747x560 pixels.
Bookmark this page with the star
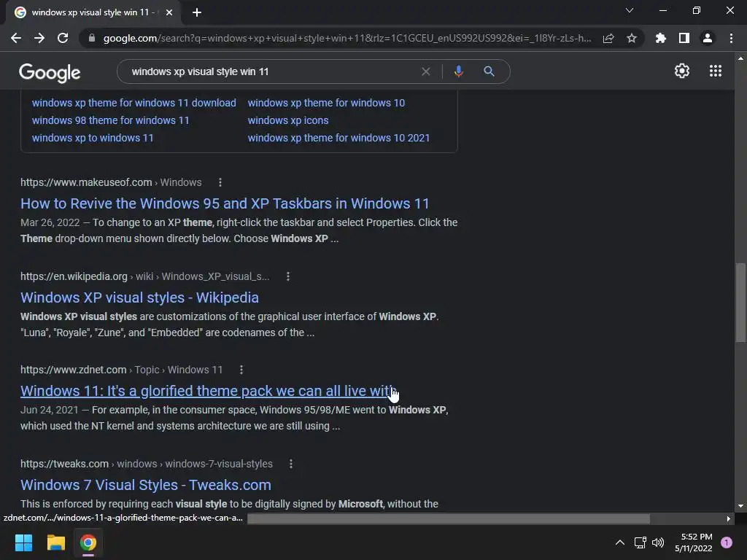pos(632,38)
